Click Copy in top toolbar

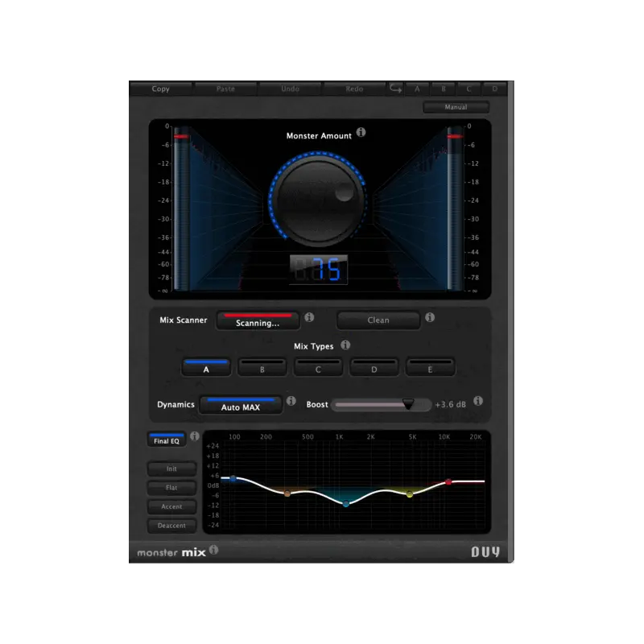(x=160, y=89)
